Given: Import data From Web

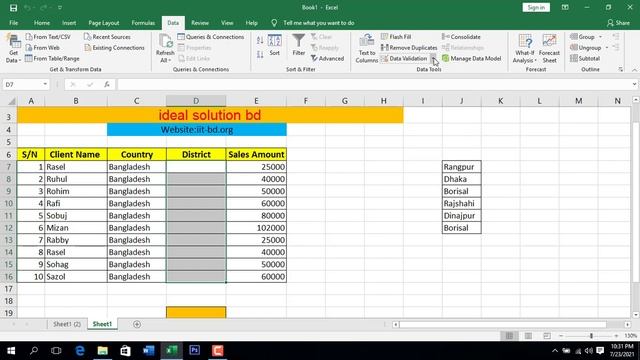Looking at the screenshot, I should [x=43, y=48].
